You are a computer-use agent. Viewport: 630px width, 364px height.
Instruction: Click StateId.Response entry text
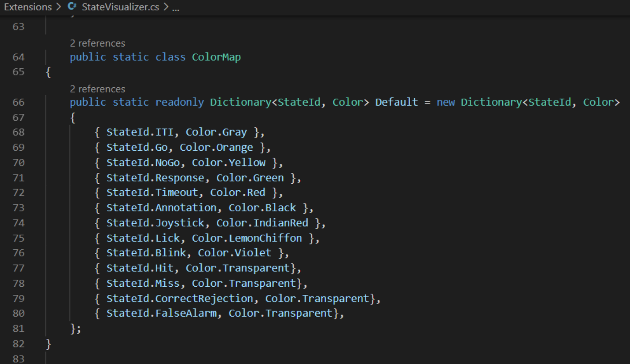[x=155, y=178]
